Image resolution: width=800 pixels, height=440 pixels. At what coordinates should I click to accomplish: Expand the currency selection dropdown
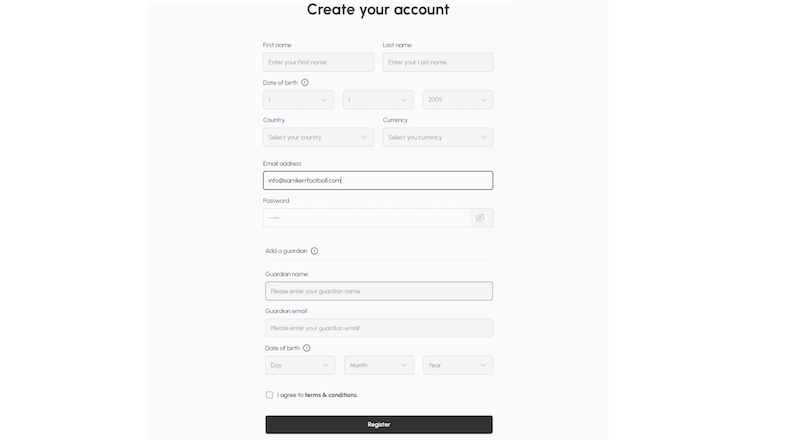point(438,137)
